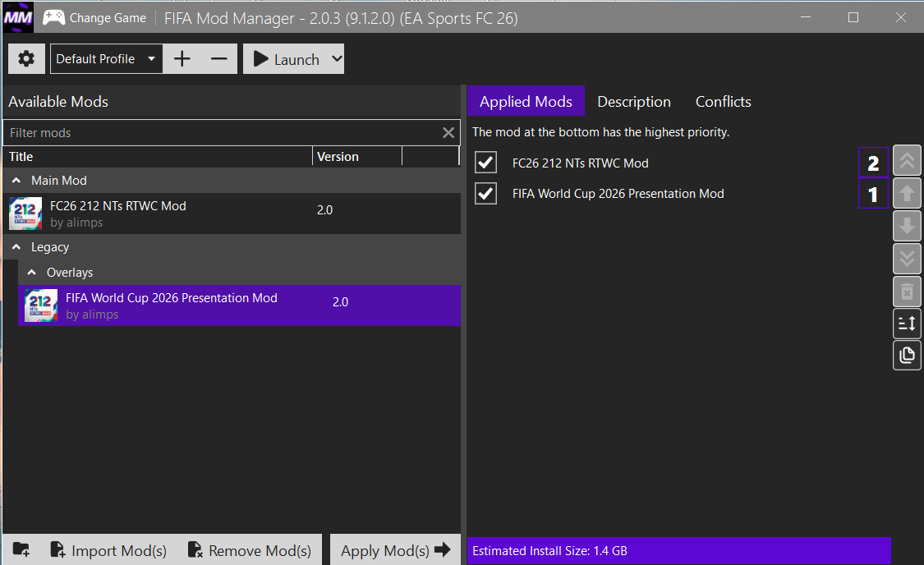Viewport: 924px width, 565px height.
Task: Sort by Version column header
Action: pyautogui.click(x=357, y=157)
